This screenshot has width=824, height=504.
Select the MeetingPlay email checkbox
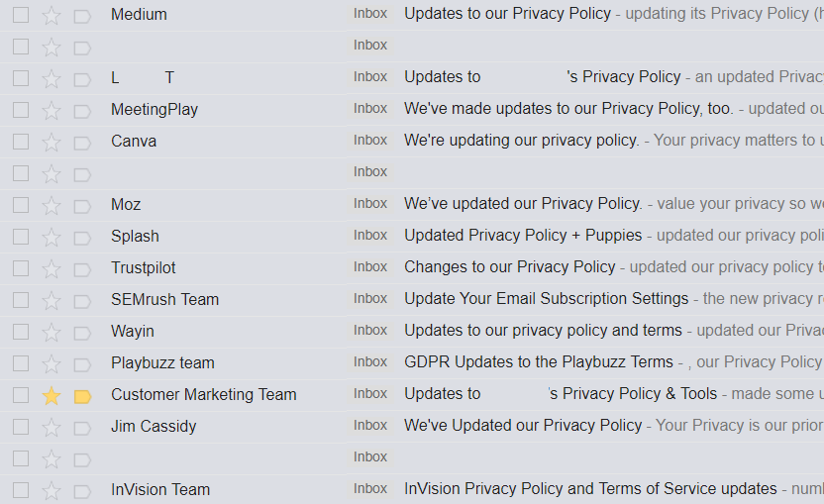[x=21, y=110]
